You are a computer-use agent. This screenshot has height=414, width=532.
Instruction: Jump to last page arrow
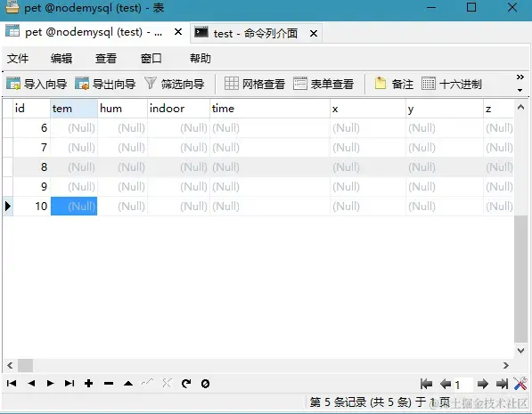click(502, 384)
